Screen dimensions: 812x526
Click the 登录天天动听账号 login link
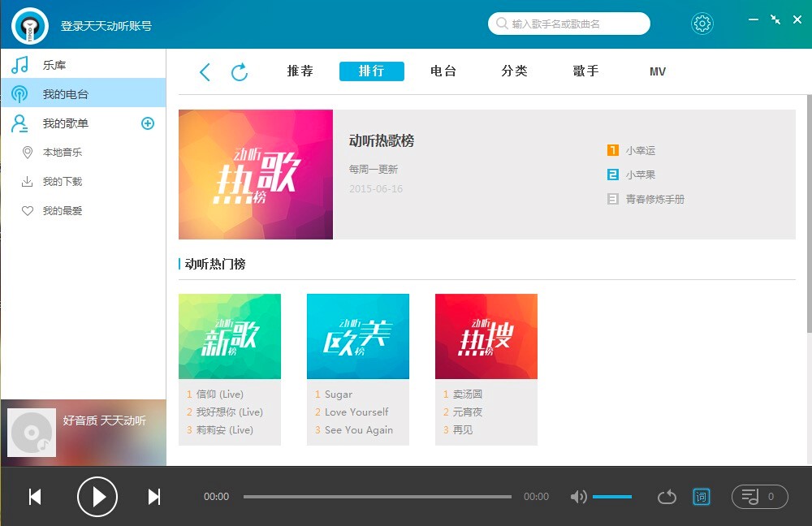coord(106,26)
